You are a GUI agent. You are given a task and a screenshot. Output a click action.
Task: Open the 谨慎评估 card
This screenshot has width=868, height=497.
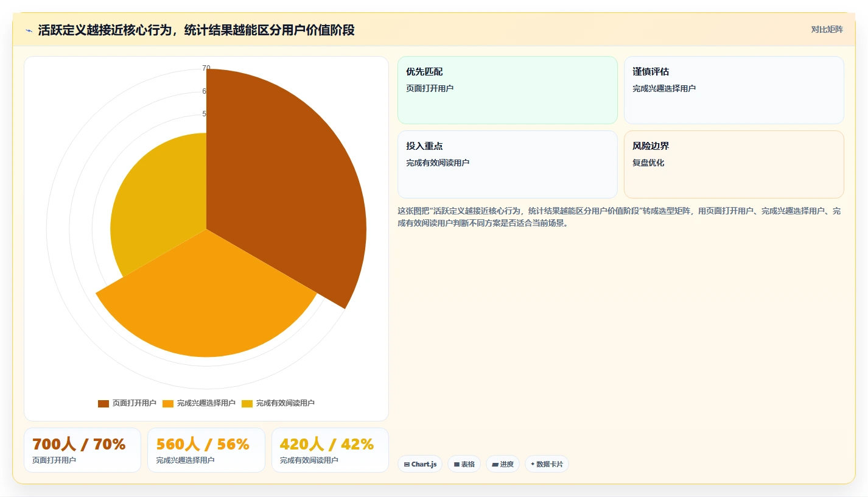[x=733, y=90]
